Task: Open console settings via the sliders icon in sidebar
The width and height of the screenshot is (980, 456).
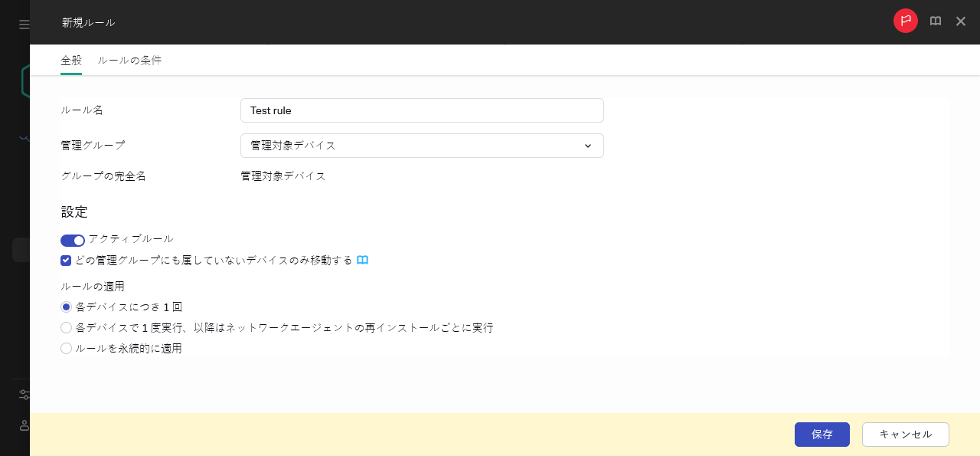Action: (x=24, y=394)
